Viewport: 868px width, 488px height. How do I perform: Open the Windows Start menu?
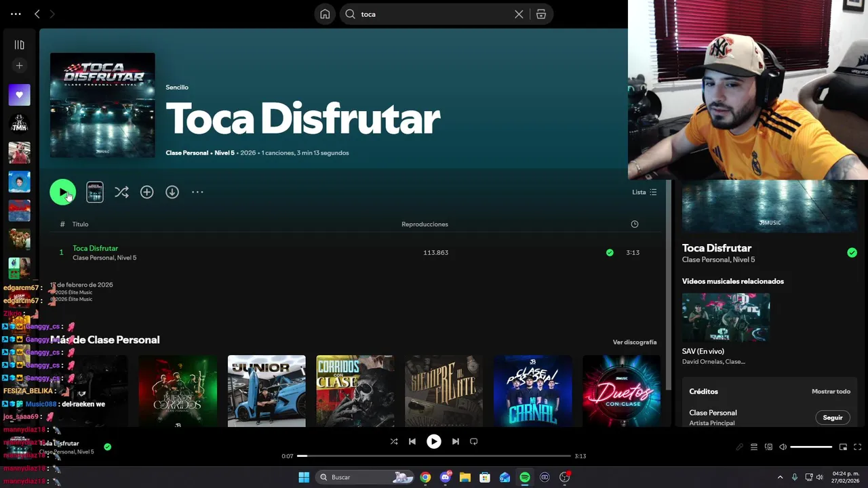tap(304, 477)
